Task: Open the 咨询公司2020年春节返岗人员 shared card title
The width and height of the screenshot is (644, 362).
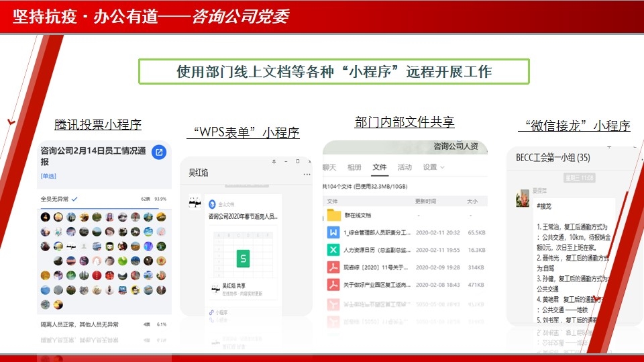Action: tap(243, 216)
